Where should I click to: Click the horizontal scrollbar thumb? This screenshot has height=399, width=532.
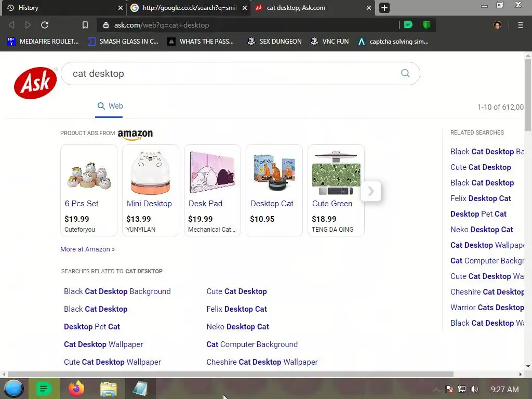tap(231, 374)
